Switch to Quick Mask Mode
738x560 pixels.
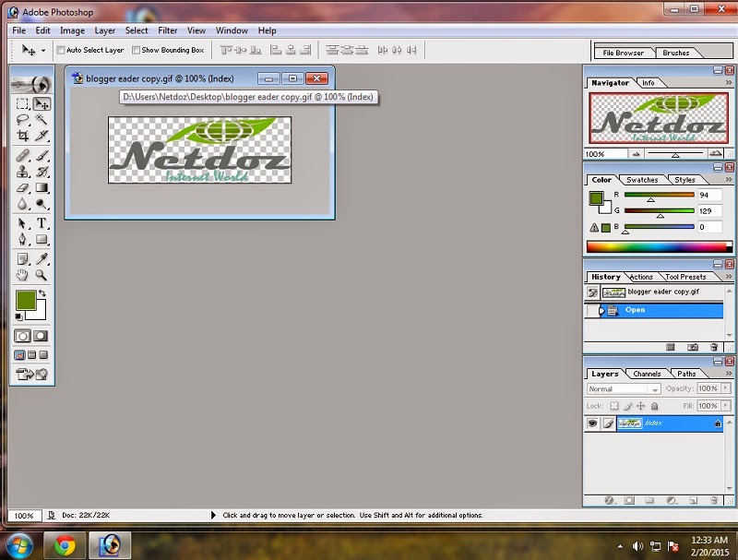point(41,336)
